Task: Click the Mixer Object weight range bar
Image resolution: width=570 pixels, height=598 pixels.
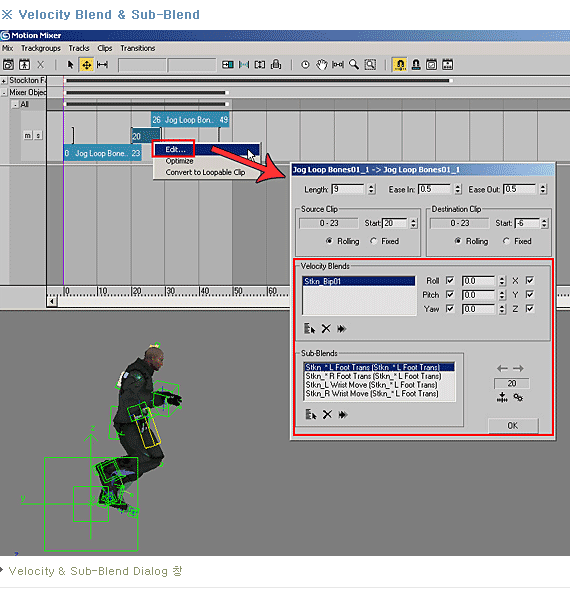Action: (146, 93)
